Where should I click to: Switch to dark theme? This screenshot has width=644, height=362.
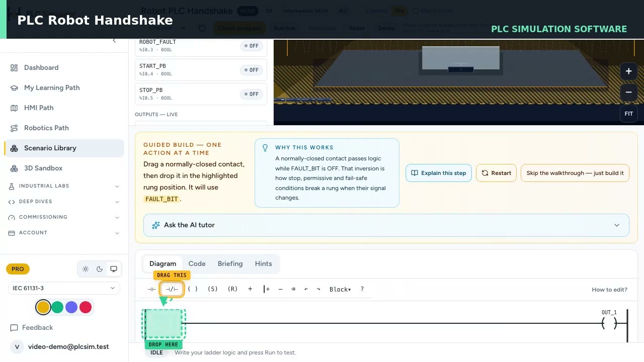pos(100,269)
